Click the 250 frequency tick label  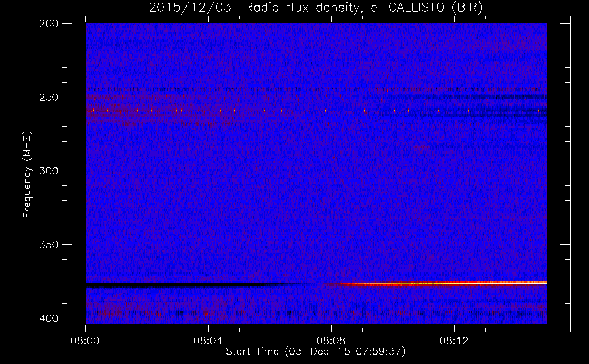48,97
